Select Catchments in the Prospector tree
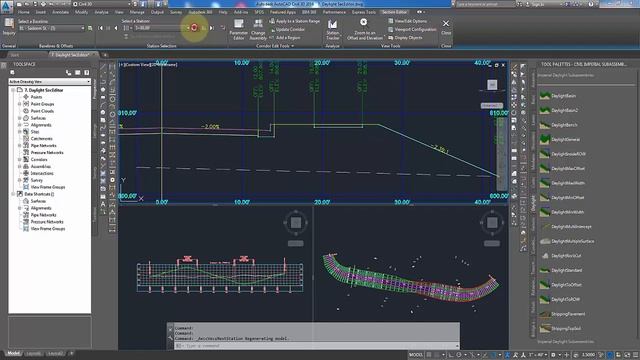Viewport: 640px width, 360px height. point(41,139)
